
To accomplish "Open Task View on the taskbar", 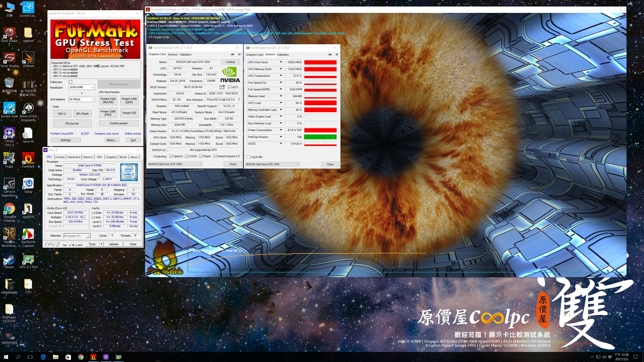I will tap(30, 357).
